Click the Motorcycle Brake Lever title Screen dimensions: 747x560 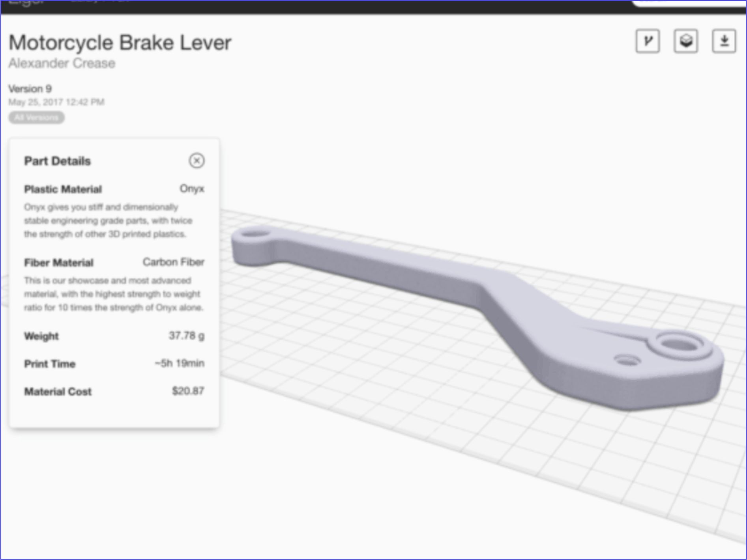click(120, 43)
